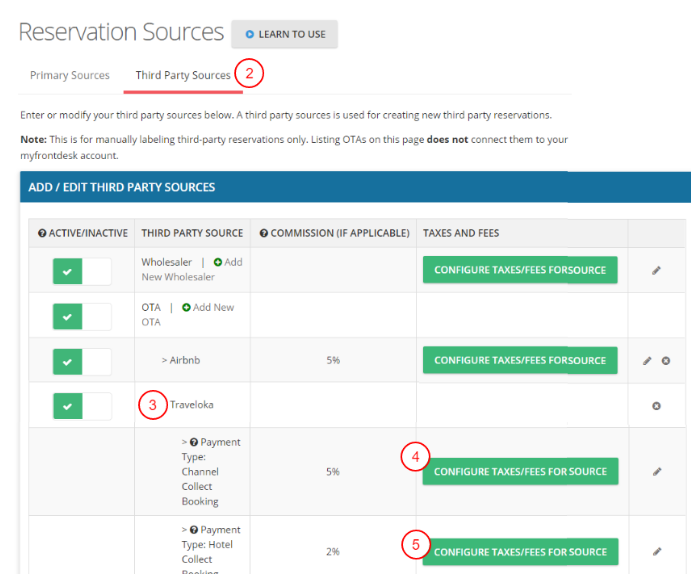This screenshot has width=691, height=574.
Task: Turn off the Traveloka active switch
Action: (x=82, y=406)
